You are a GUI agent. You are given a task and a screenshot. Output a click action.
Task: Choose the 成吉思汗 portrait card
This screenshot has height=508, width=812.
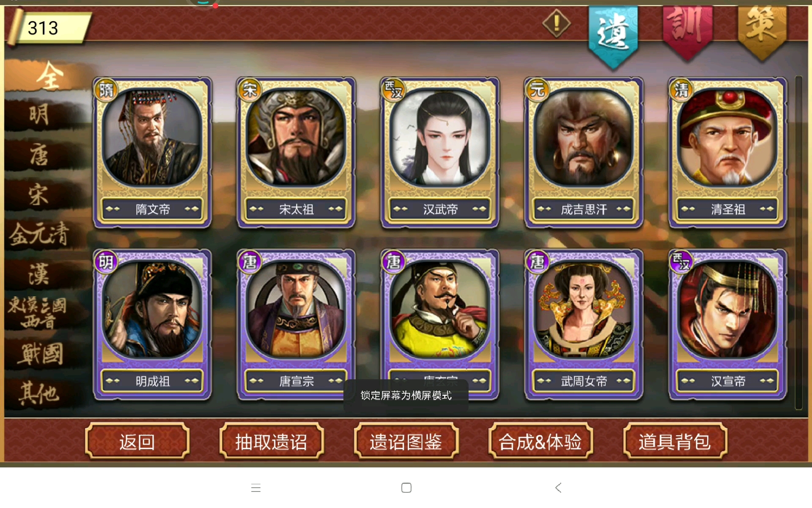pyautogui.click(x=584, y=152)
